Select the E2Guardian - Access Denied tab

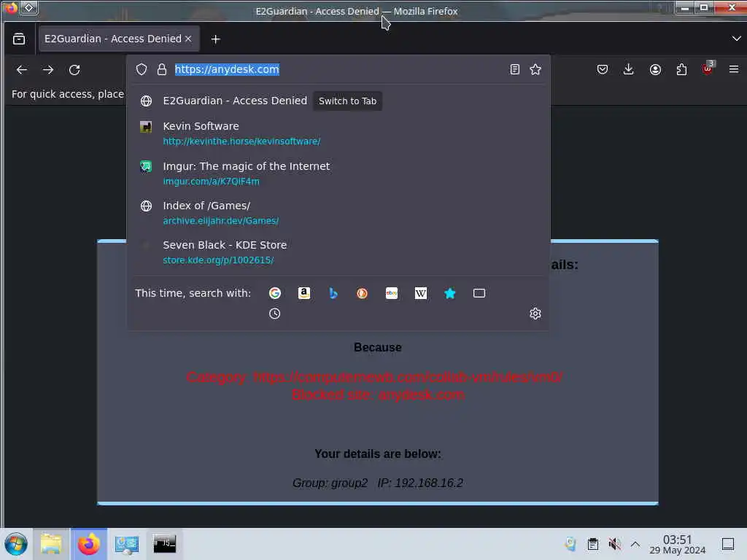click(x=119, y=39)
